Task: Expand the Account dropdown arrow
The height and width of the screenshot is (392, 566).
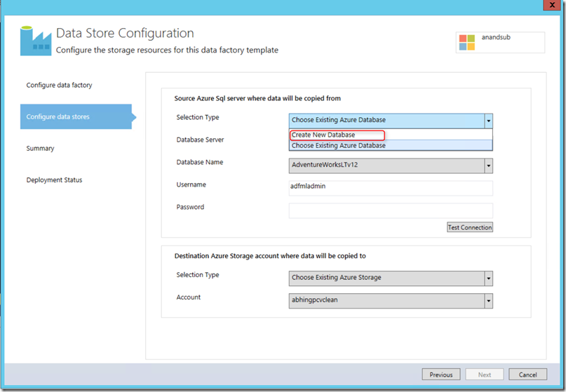Action: pos(488,301)
